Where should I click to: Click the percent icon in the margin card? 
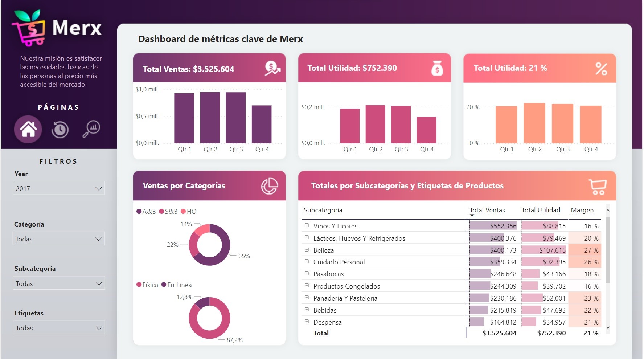(601, 69)
